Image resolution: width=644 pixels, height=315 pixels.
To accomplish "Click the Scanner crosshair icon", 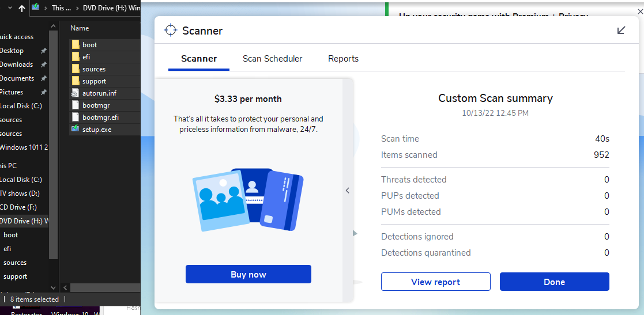I will tap(170, 31).
